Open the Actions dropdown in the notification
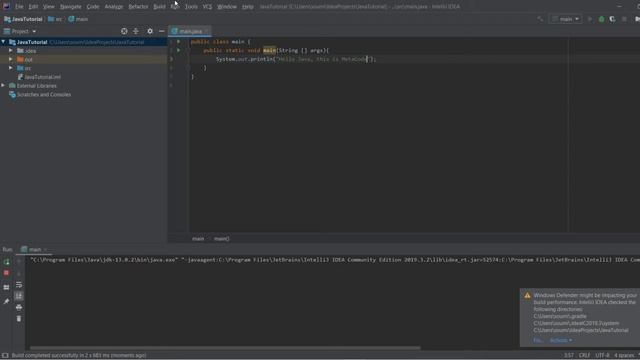The width and height of the screenshot is (640, 360). click(x=561, y=340)
